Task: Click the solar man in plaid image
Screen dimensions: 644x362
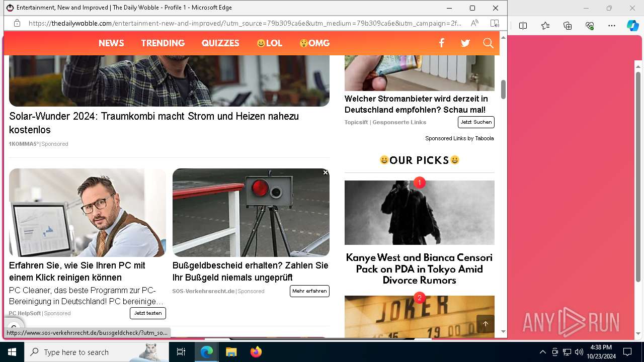Action: (x=169, y=81)
